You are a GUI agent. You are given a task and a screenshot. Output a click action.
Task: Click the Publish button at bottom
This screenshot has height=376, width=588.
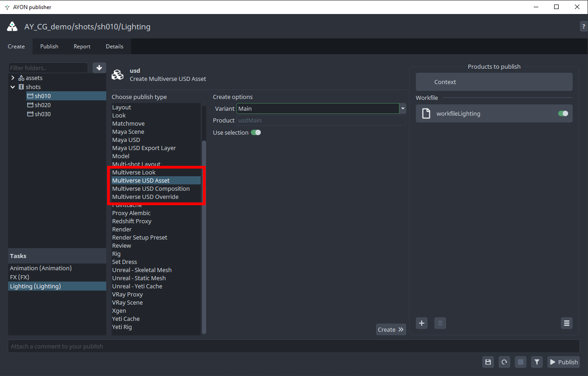(x=564, y=362)
